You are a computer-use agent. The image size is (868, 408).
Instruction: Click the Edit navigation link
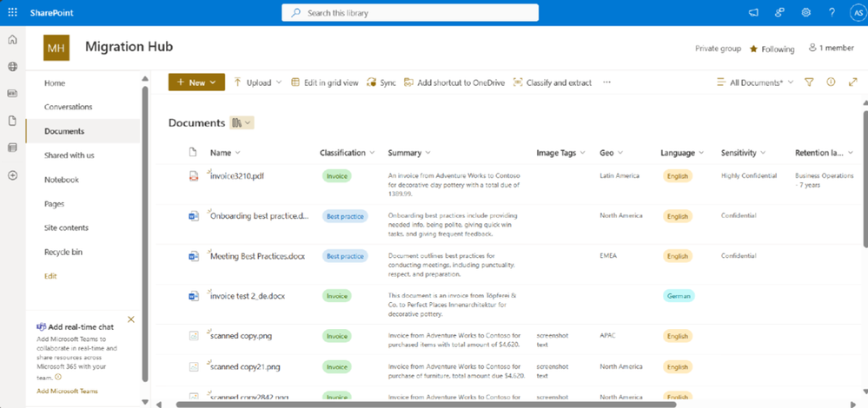tap(50, 276)
